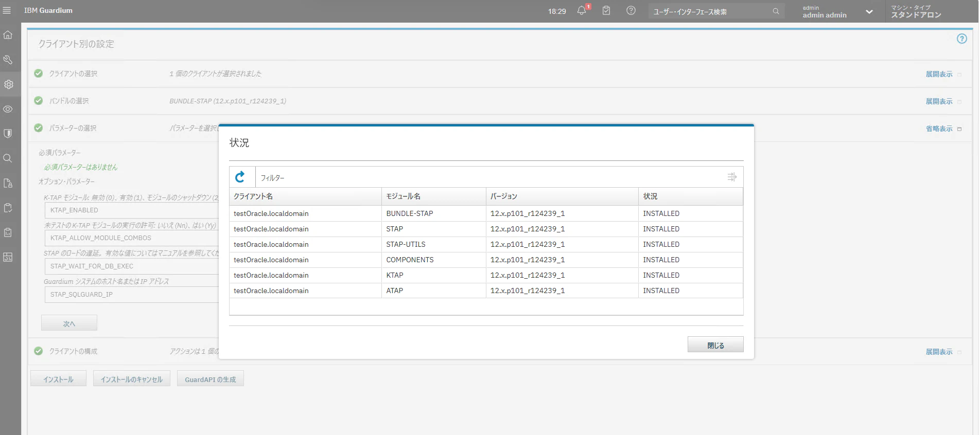Open the magnifier investigate menu in sidebar

8,158
